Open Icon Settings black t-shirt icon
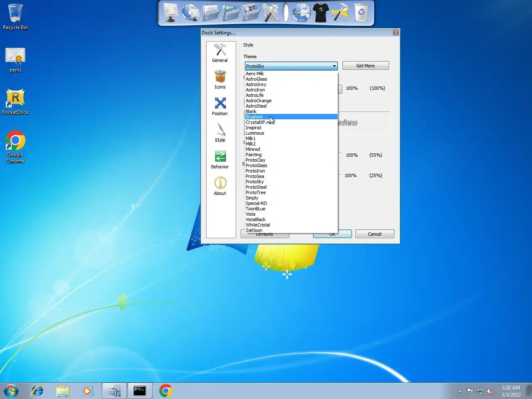532x399 pixels. (321, 12)
